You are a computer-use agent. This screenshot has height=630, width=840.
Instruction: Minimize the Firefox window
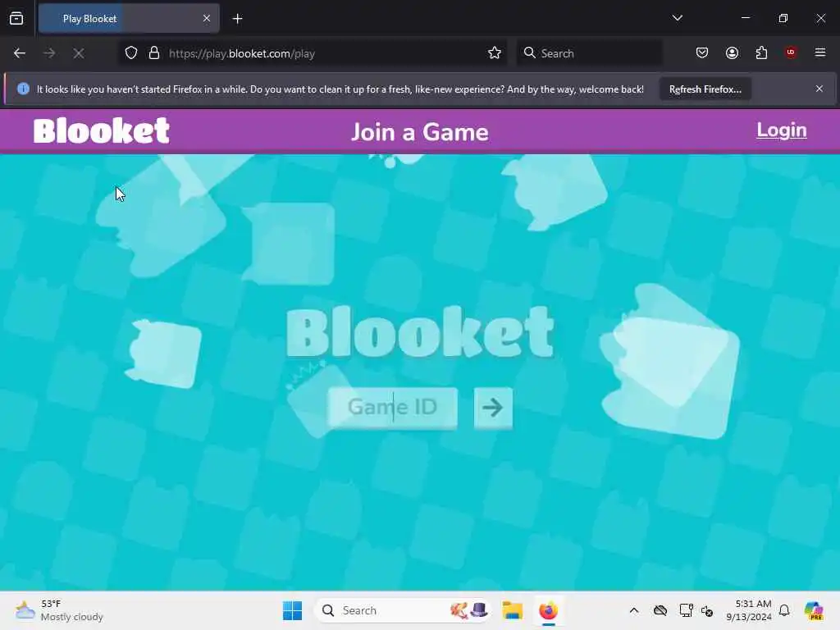point(746,18)
